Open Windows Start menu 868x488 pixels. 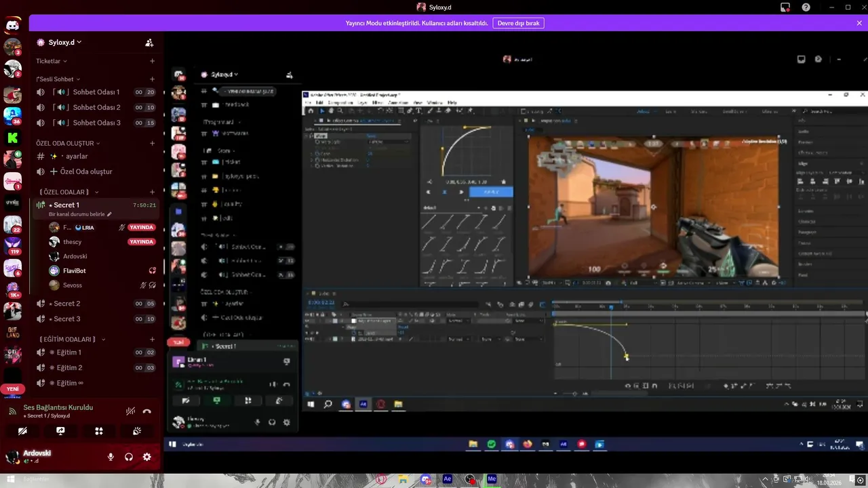[x=12, y=479]
